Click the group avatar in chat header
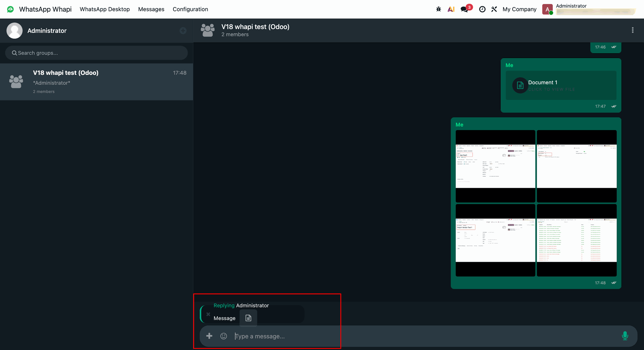The image size is (644, 350). click(x=208, y=30)
